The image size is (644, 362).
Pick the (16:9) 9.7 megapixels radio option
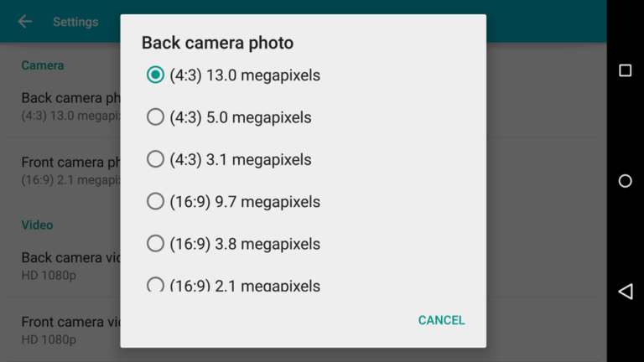point(155,201)
